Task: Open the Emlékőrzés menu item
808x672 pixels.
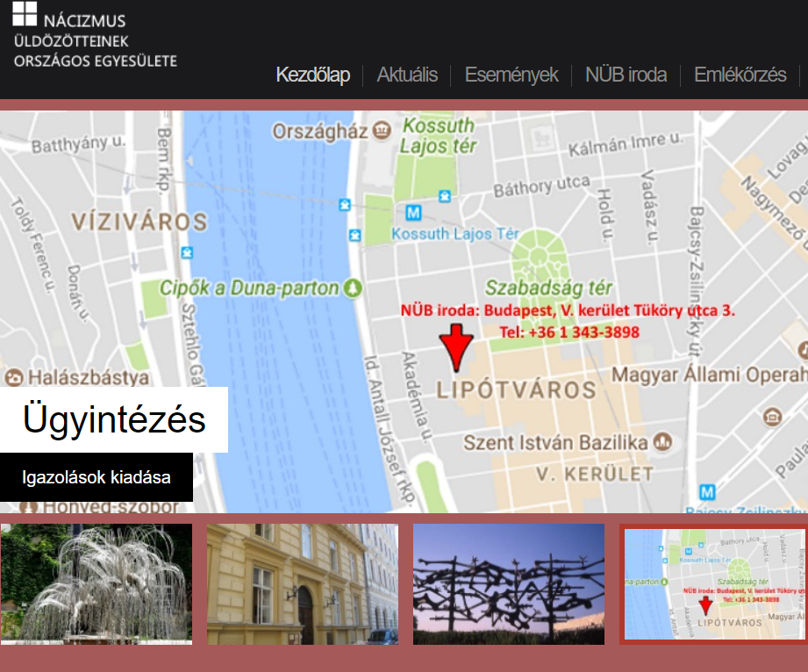Action: coord(740,75)
